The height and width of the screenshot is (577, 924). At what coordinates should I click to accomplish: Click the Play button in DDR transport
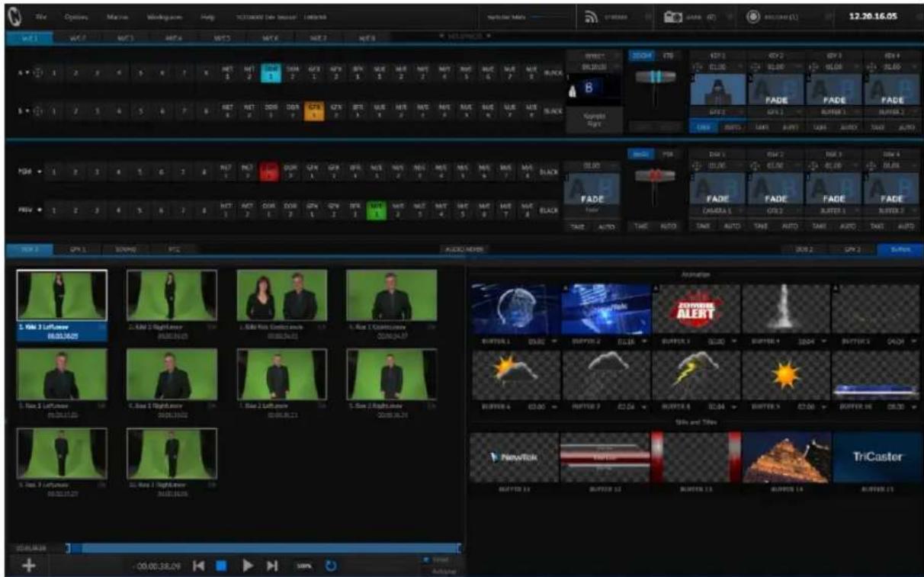248,566
